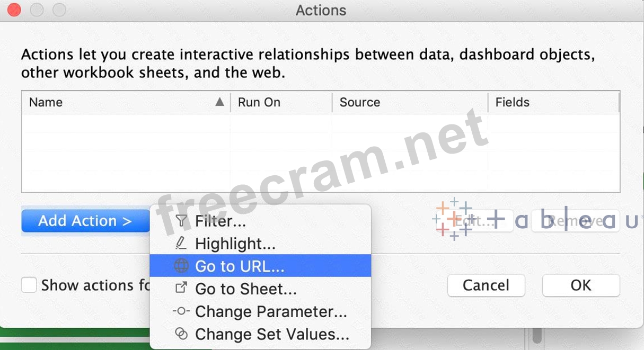Click the Go to Sheet arrow icon
This screenshot has height=350, width=644.
coord(181,289)
